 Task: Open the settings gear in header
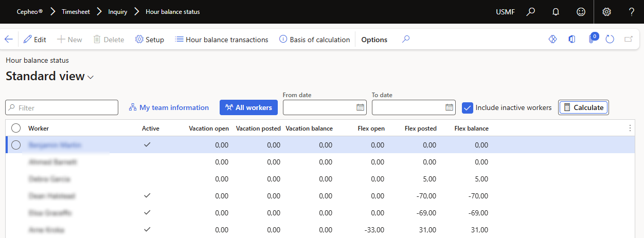pos(606,12)
